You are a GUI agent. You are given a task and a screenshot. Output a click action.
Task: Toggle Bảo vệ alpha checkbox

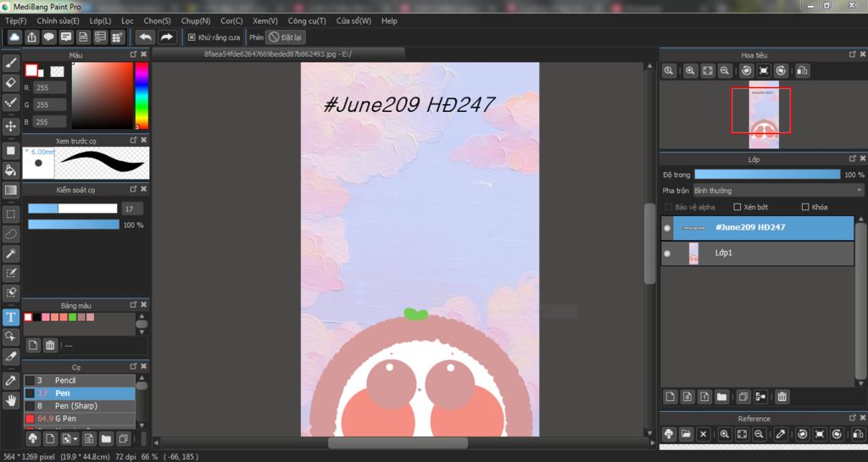668,207
